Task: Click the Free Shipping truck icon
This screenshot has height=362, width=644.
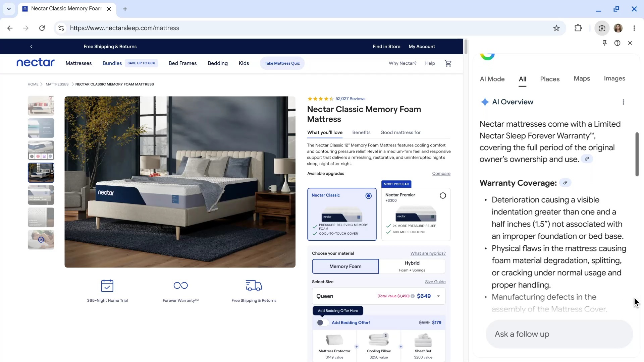Action: 254,286
